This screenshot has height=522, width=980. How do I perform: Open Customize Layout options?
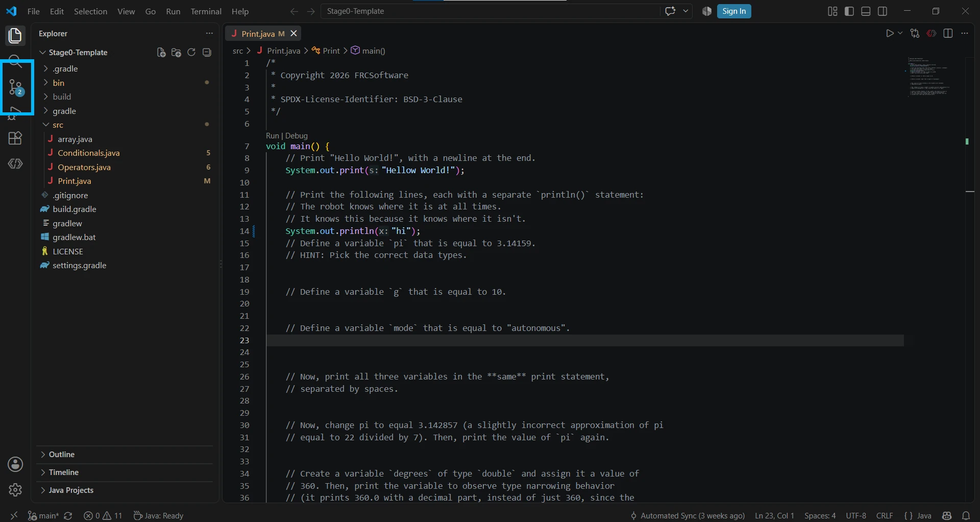[x=832, y=11]
